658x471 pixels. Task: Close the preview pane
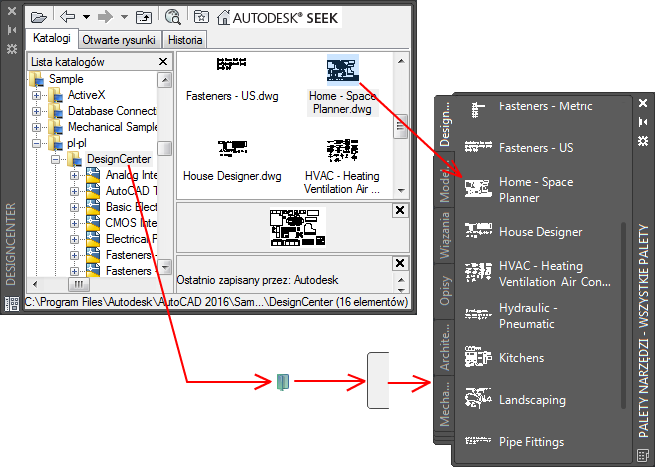(x=400, y=210)
